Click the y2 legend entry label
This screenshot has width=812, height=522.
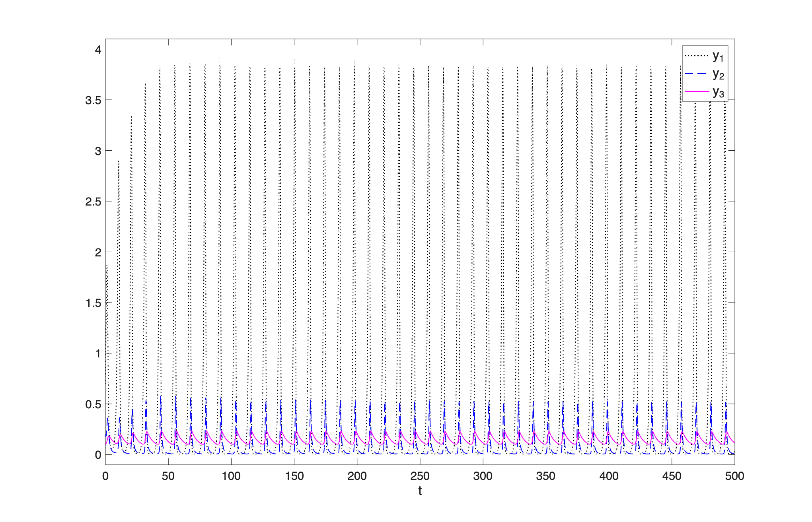tap(718, 74)
